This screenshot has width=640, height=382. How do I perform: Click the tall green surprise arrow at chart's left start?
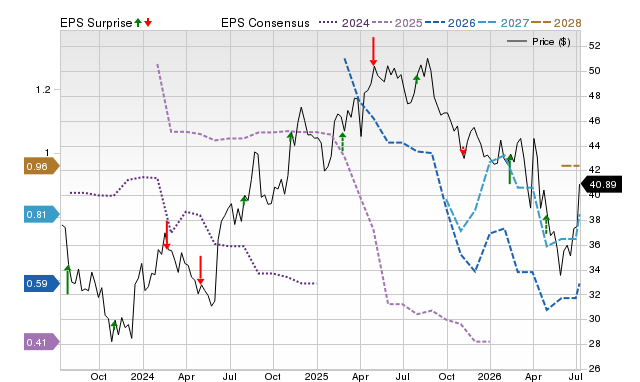click(x=67, y=280)
